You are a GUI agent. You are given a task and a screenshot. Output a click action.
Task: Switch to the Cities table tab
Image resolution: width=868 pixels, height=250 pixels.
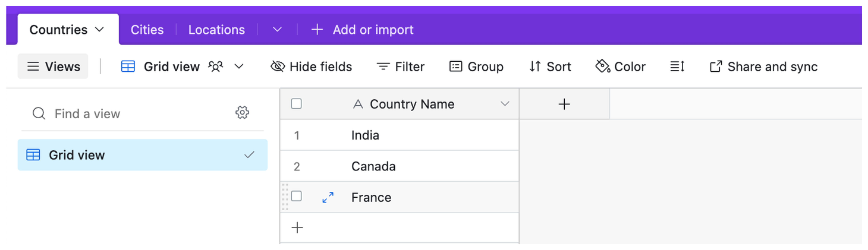[x=147, y=30]
